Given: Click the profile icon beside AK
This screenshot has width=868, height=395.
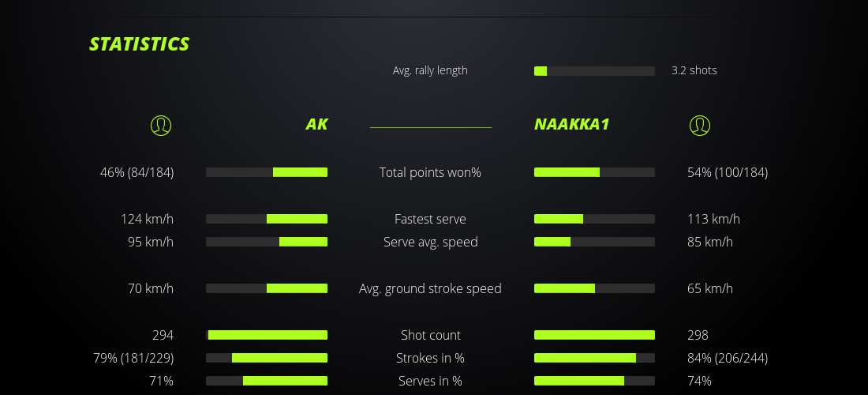Looking at the screenshot, I should click(161, 125).
